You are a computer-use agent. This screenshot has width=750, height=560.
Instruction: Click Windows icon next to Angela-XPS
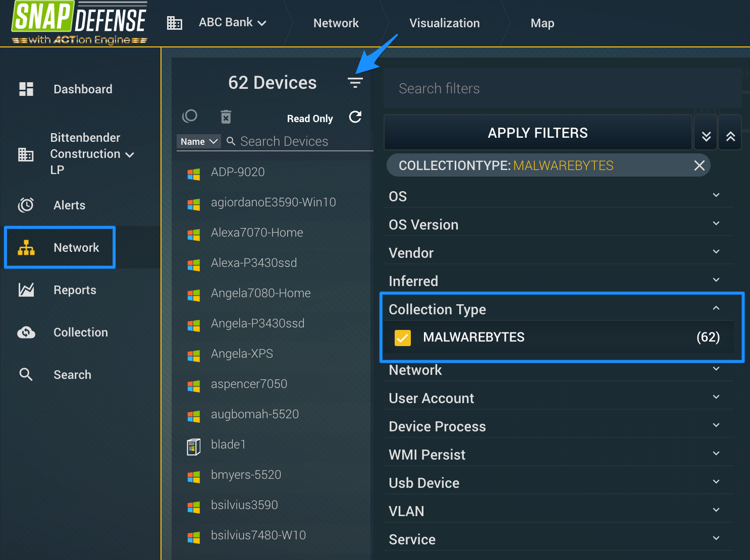click(194, 356)
